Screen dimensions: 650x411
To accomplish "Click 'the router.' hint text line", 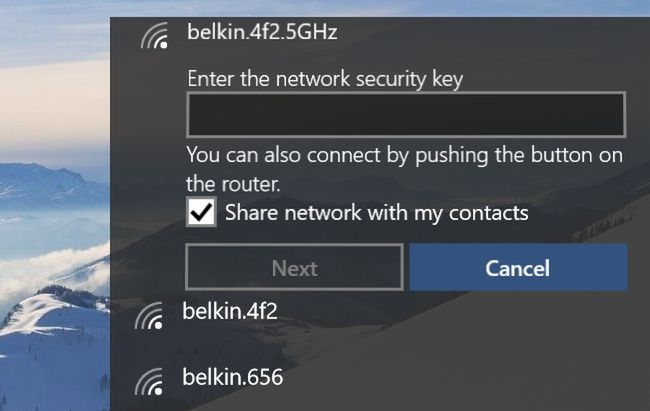I will point(233,184).
